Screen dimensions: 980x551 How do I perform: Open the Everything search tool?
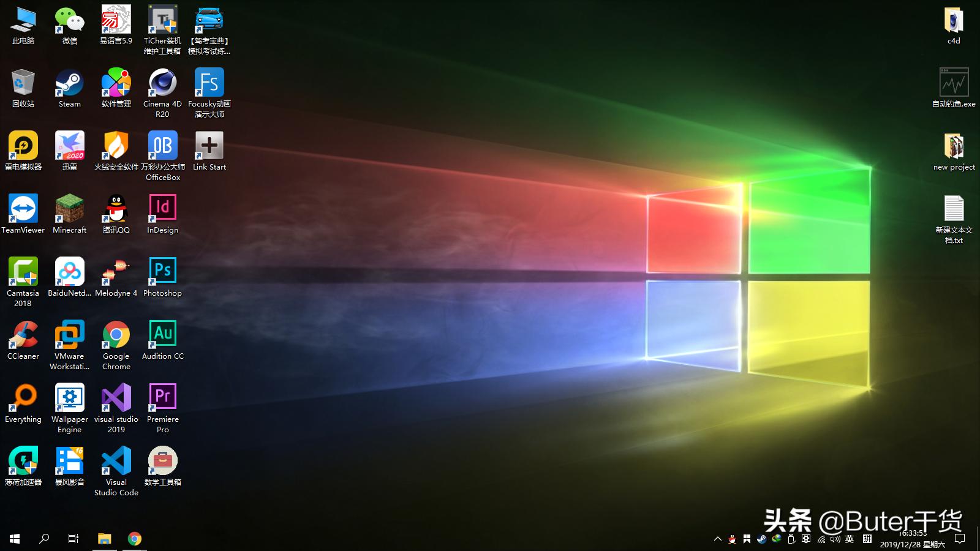[x=23, y=398]
